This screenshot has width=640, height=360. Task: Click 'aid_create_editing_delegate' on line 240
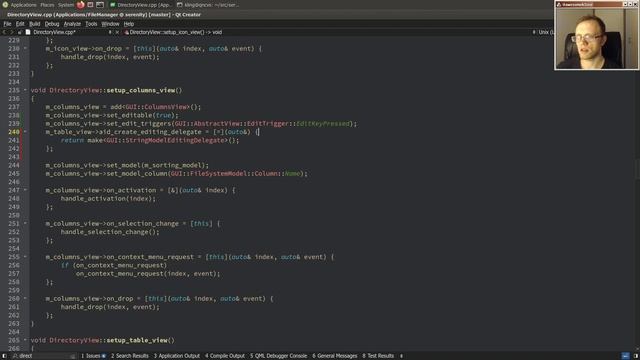[x=150, y=132]
